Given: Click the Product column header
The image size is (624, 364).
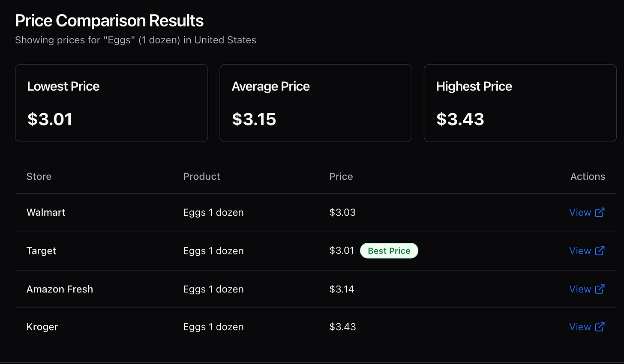Looking at the screenshot, I should 201,176.
